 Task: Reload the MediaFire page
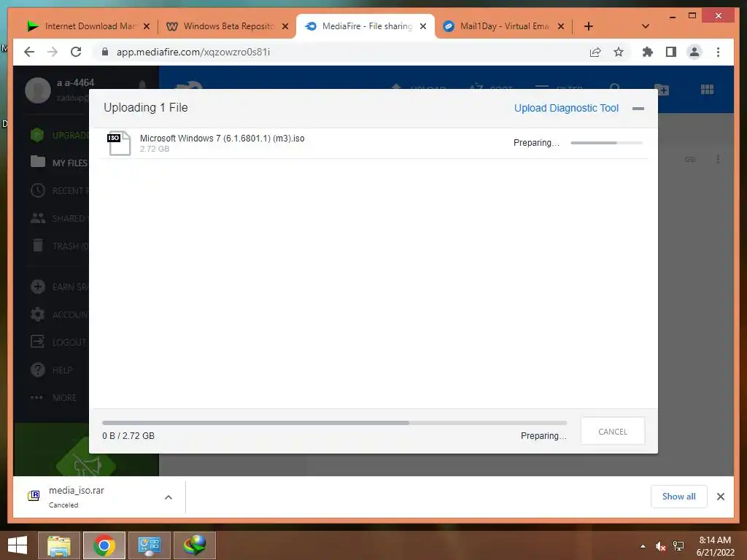click(76, 52)
